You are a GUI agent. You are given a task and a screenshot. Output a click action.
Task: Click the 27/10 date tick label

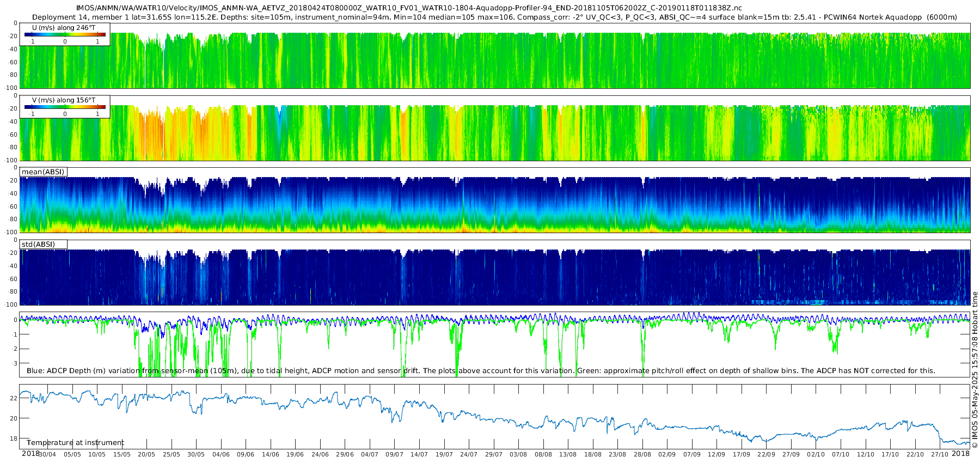click(x=939, y=454)
